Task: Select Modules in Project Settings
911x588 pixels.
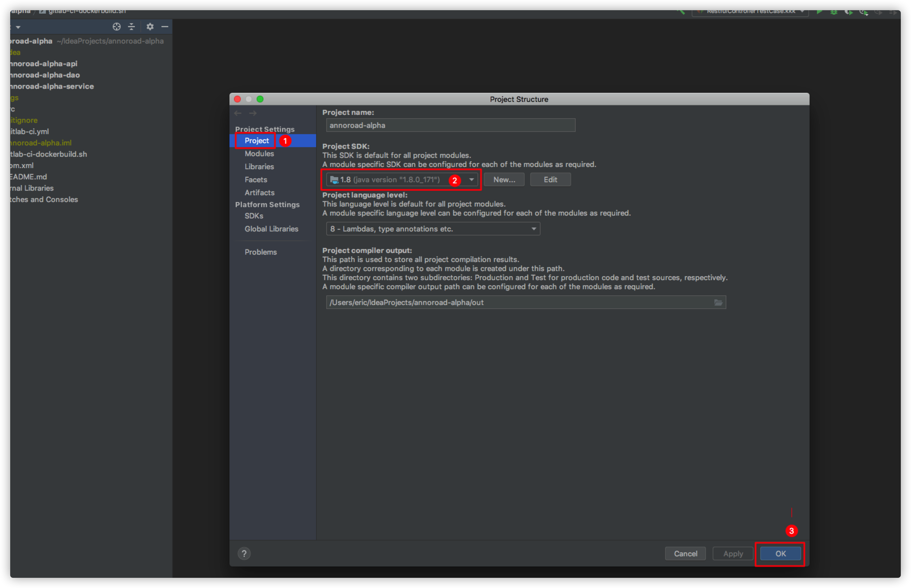Action: point(259,153)
